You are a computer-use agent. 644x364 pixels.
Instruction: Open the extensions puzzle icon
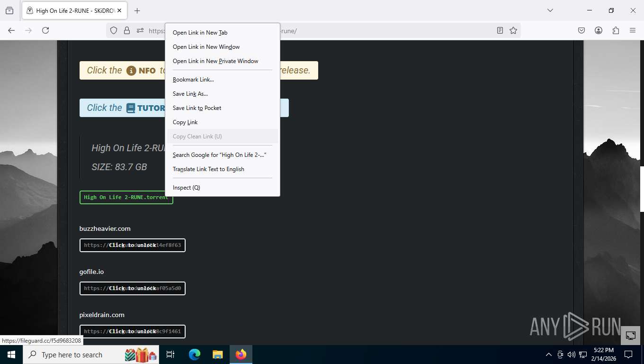tap(616, 30)
